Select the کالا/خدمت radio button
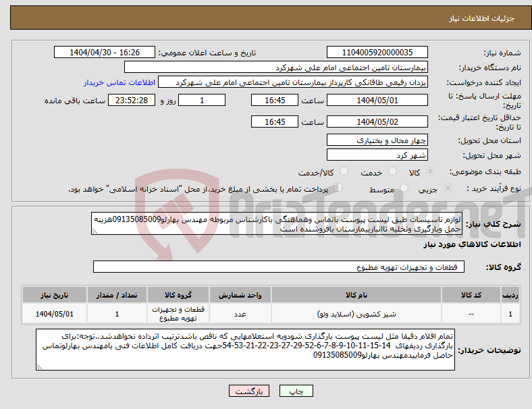Viewport: 532px width, 409px height. point(344,171)
